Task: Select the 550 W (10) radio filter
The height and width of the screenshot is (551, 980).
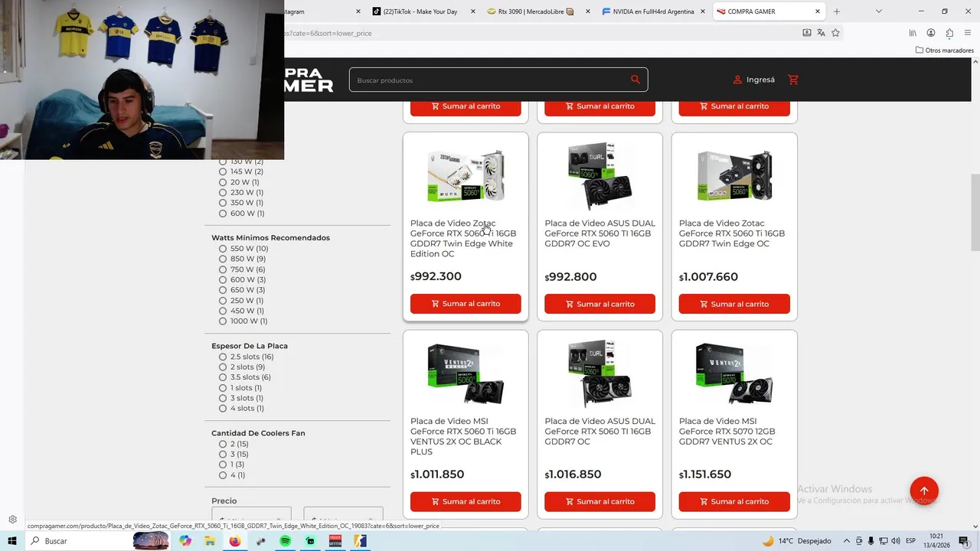Action: [223, 249]
